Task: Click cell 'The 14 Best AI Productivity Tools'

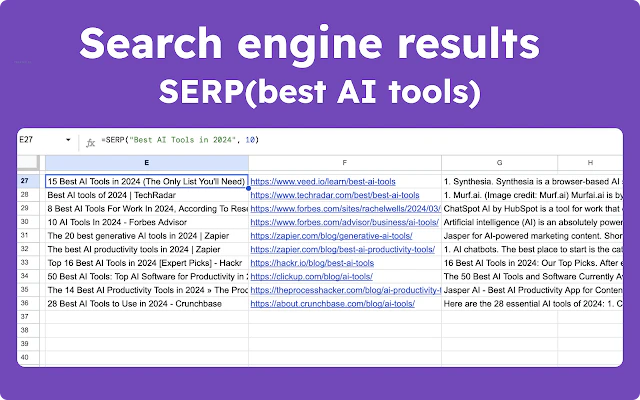Action: pyautogui.click(x=147, y=290)
